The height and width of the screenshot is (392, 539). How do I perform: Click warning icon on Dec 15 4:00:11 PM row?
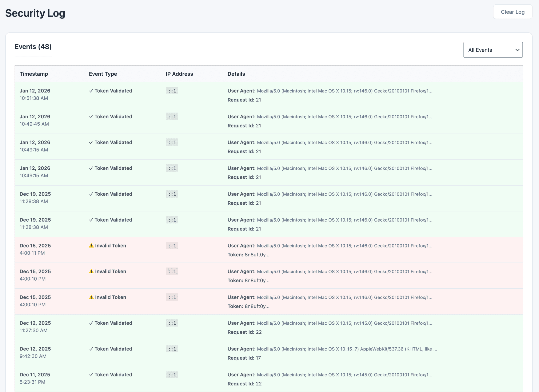click(91, 246)
